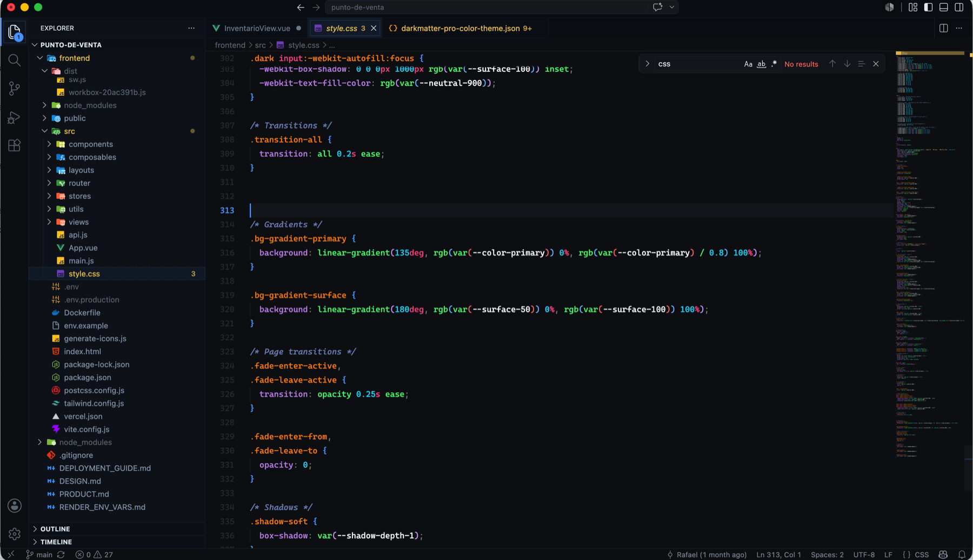Expand replace toggle in find widget
Screen dimensions: 973x560
648,64
